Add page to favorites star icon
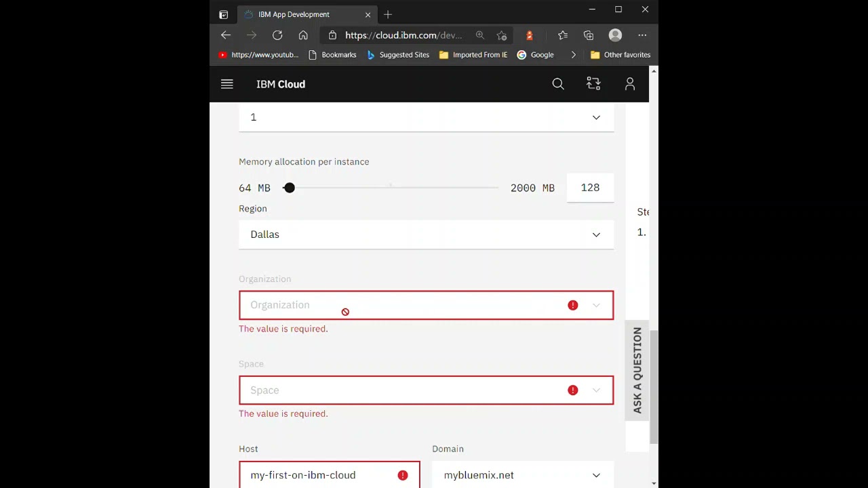 (x=502, y=35)
